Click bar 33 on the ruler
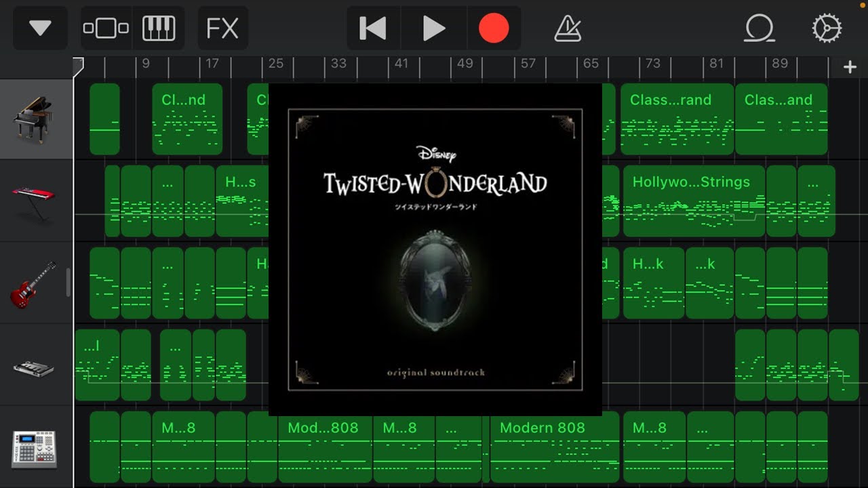868x488 pixels. (x=338, y=64)
